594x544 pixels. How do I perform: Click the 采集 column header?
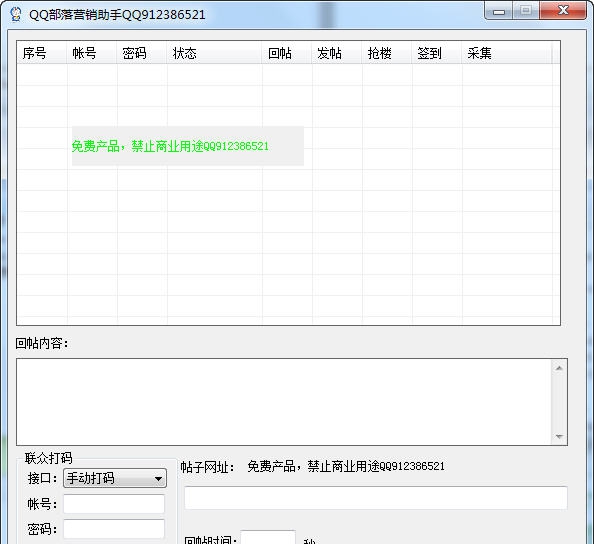[x=507, y=53]
